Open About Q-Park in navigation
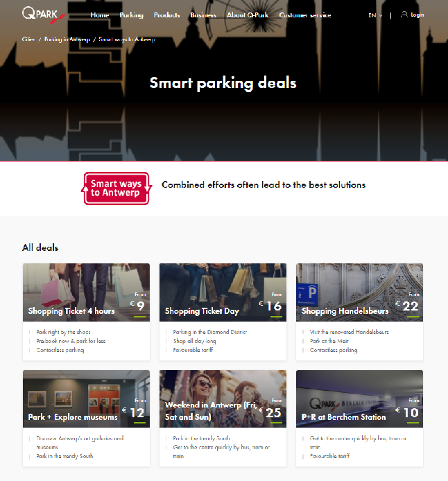This screenshot has height=481, width=448. (x=248, y=15)
